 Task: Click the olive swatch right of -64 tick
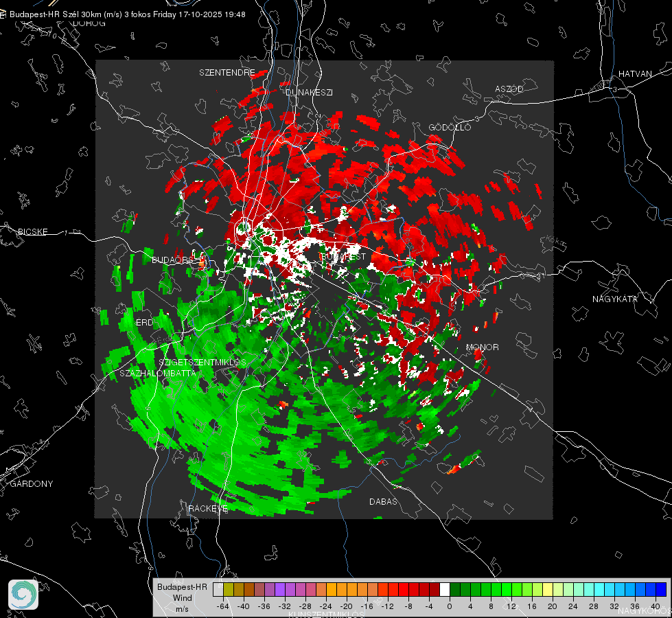pyautogui.click(x=229, y=589)
